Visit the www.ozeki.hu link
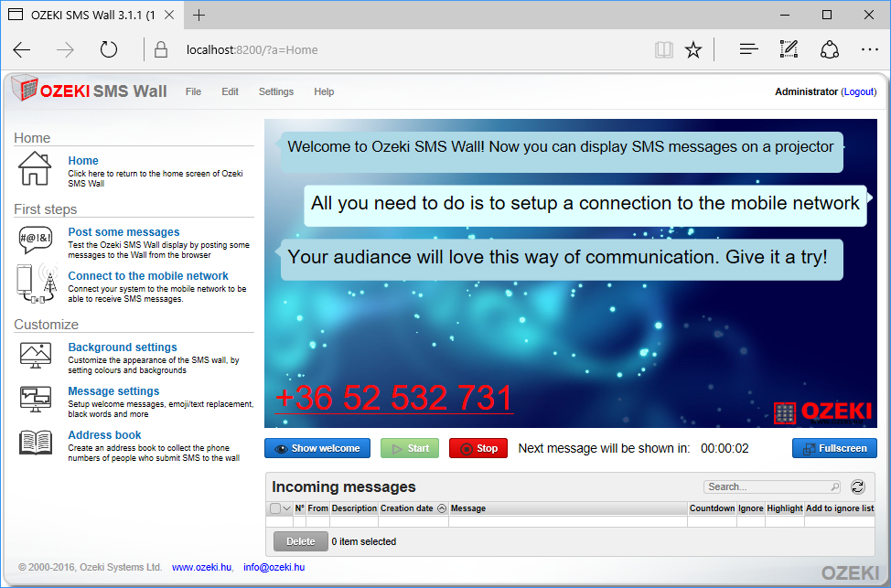891x588 pixels. tap(202, 567)
